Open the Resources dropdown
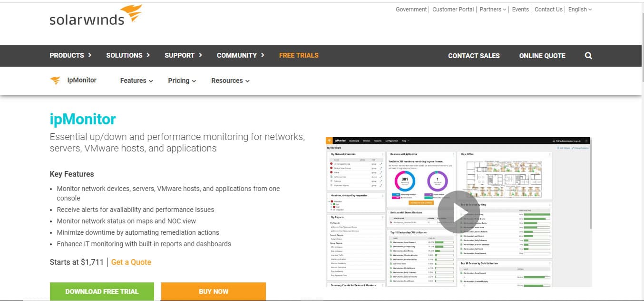The height and width of the screenshot is (301, 644). click(x=230, y=80)
